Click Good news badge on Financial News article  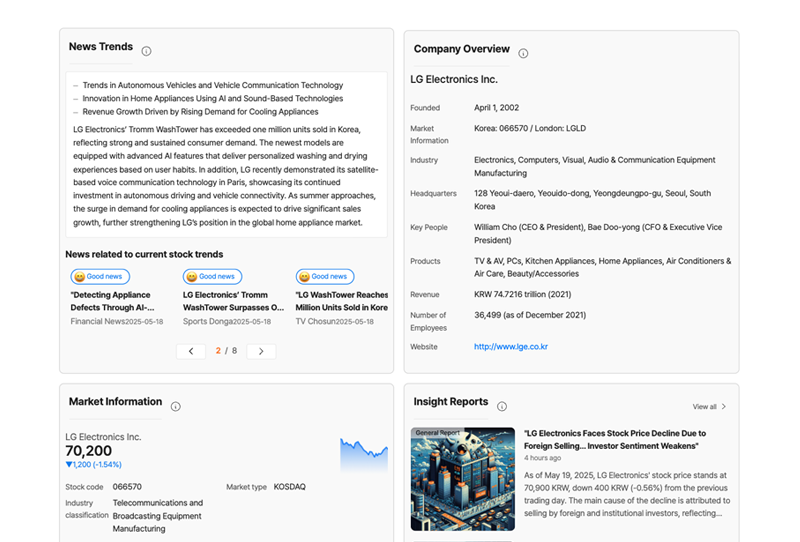100,277
